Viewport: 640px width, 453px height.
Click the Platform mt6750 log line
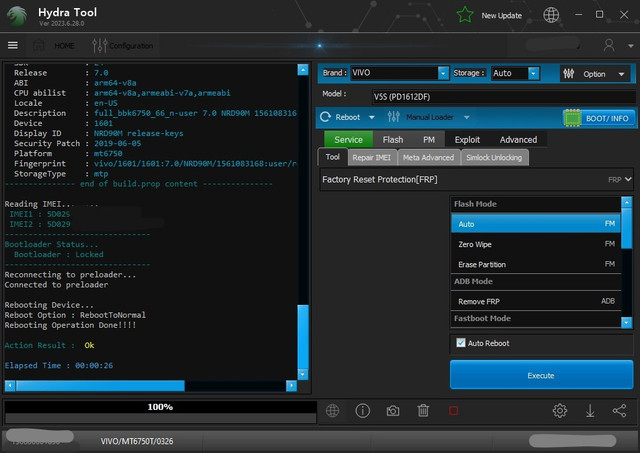pos(68,153)
